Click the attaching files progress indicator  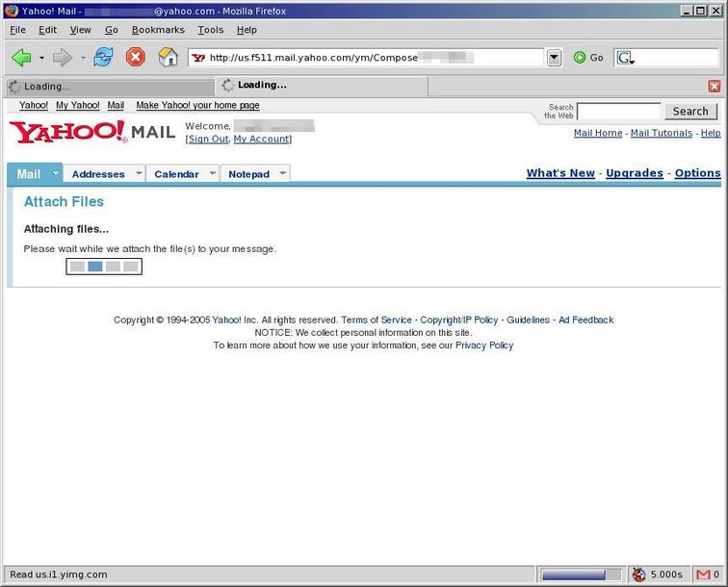click(x=104, y=267)
